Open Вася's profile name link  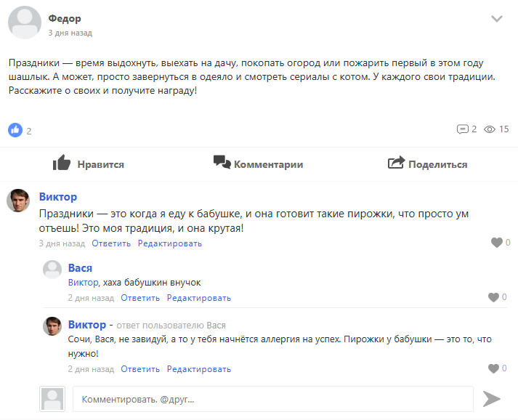point(80,268)
